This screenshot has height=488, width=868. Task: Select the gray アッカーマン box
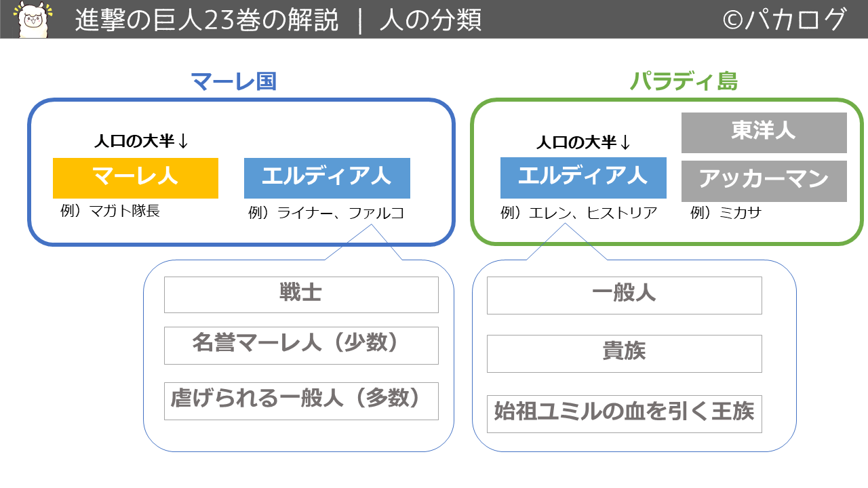coord(764,180)
